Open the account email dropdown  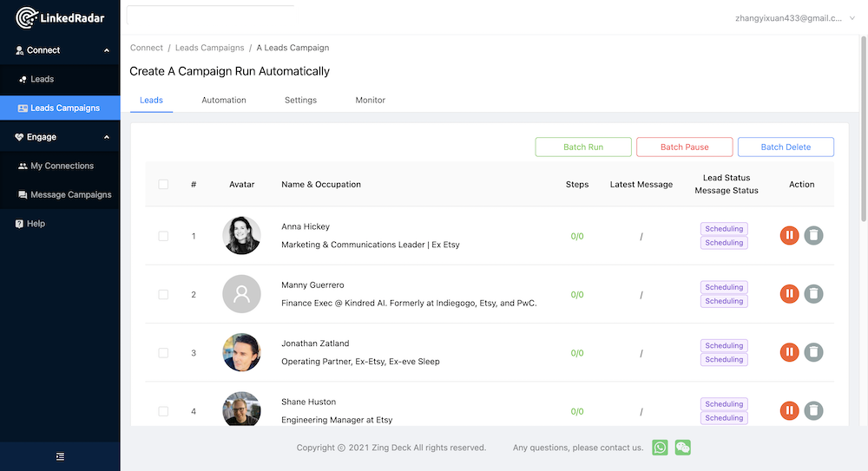(x=795, y=18)
